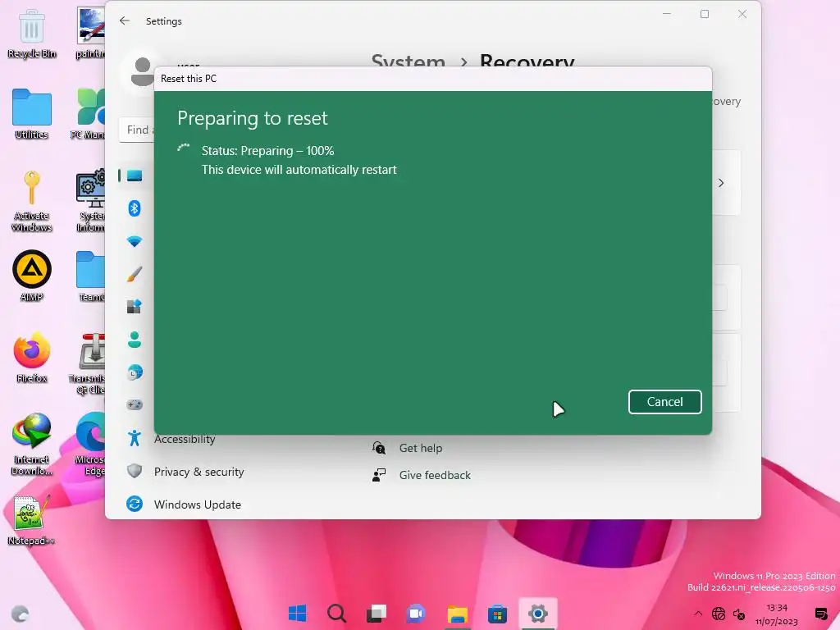This screenshot has height=630, width=840.
Task: Click Settings gear on taskbar
Action: (x=538, y=614)
